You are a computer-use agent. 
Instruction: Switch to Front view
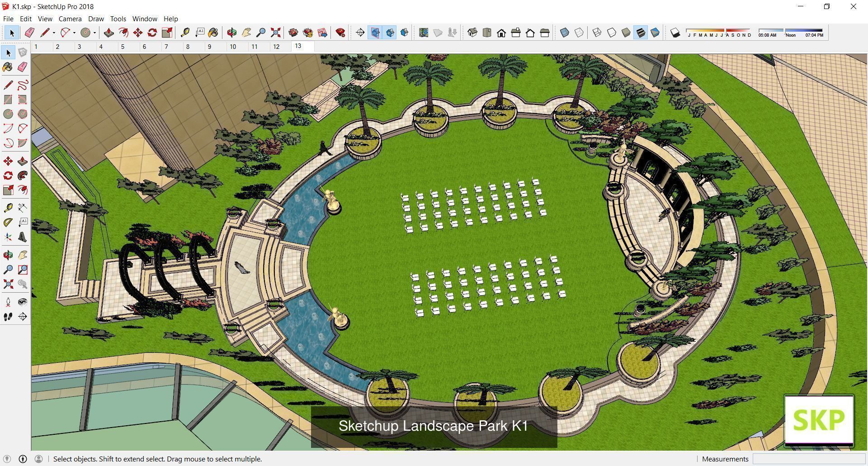point(501,33)
